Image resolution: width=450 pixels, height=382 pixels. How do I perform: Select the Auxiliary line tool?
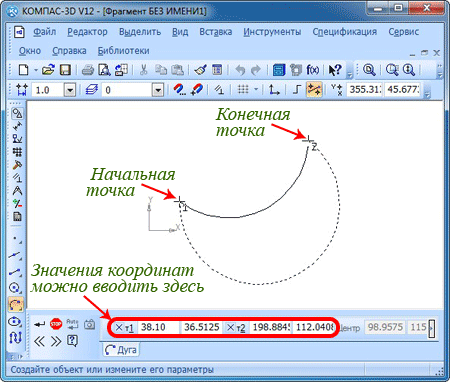click(x=16, y=255)
